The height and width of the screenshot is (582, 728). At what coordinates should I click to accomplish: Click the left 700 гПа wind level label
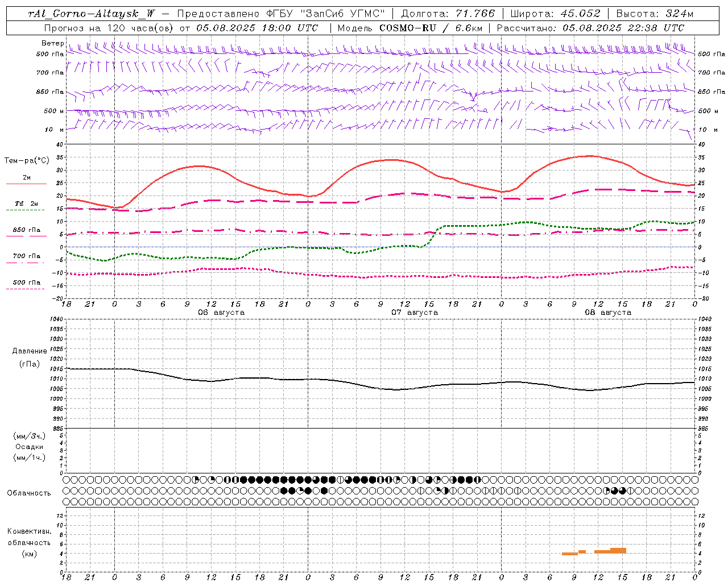[50, 73]
